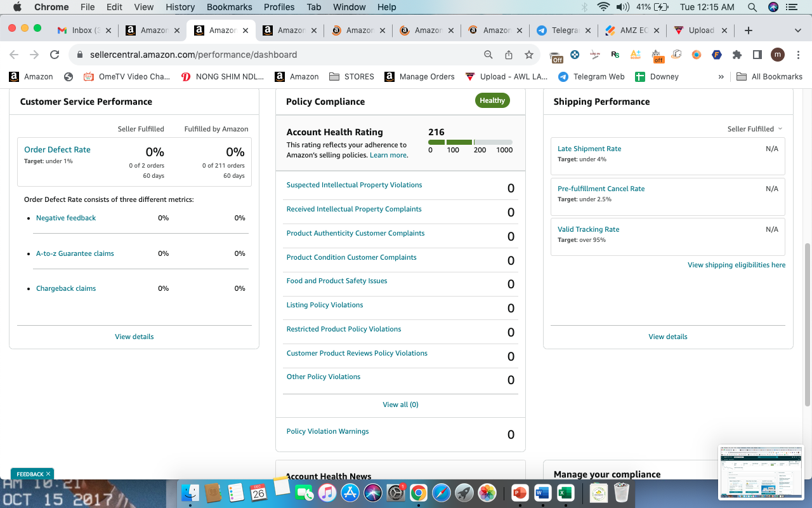This screenshot has width=812, height=508.
Task: Click View details under Shipping Performance
Action: [x=668, y=337]
